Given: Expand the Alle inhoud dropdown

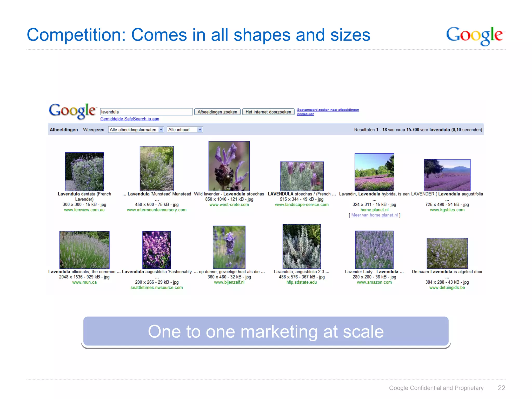Looking at the screenshot, I should click(185, 130).
